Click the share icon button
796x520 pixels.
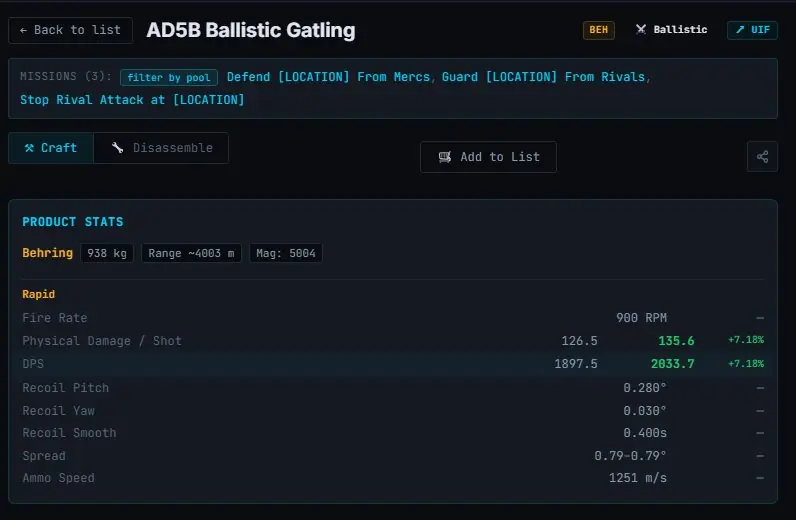click(762, 156)
